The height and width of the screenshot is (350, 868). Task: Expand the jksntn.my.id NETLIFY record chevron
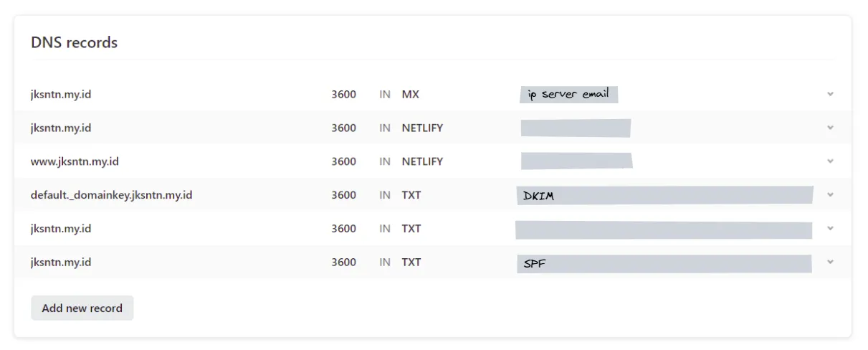point(830,128)
